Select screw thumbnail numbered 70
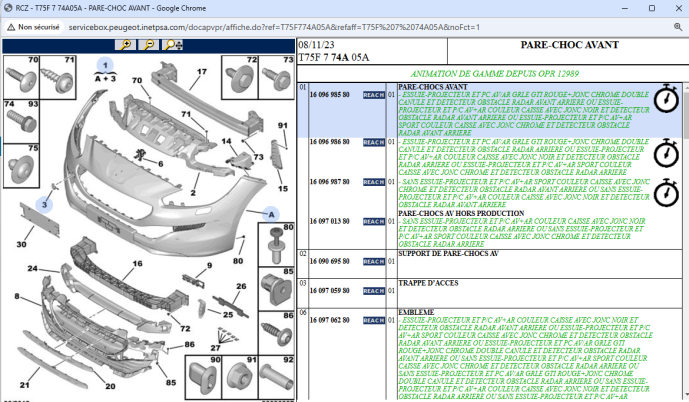The image size is (689, 402). coord(21,77)
